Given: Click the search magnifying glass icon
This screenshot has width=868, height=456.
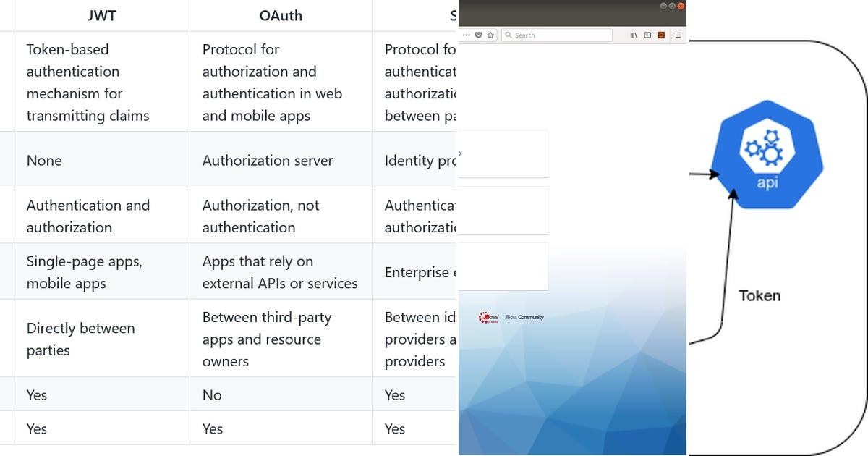Looking at the screenshot, I should pos(509,35).
